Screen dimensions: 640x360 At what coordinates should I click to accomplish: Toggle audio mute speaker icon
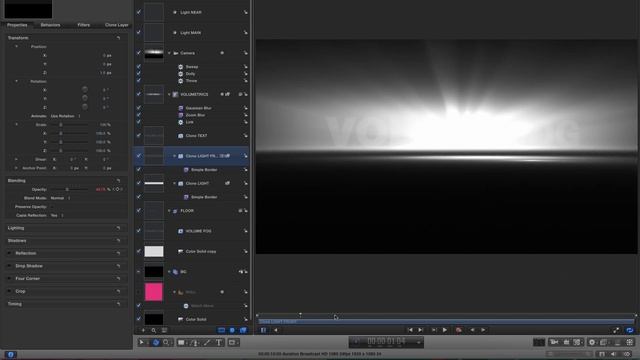click(613, 354)
